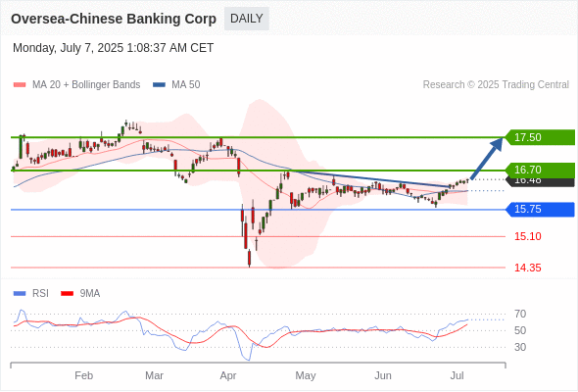578x392 pixels.
Task: Click the RSI 70 level label
Action: click(x=520, y=315)
